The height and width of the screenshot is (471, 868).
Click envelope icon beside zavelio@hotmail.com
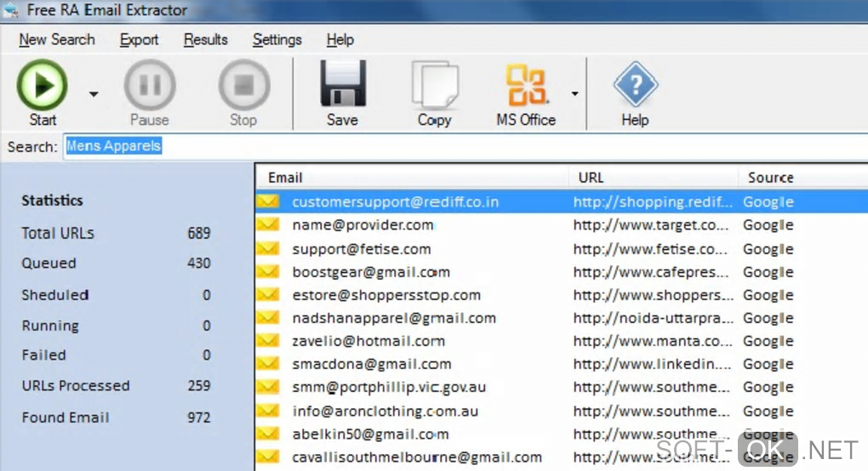268,341
